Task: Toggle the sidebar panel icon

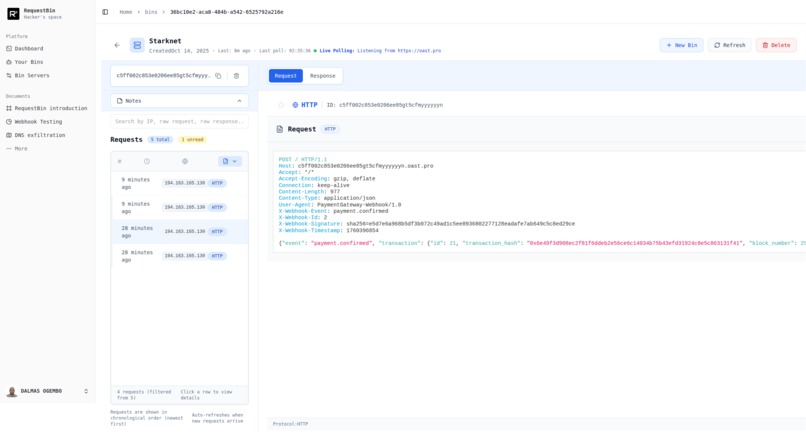Action: click(105, 12)
